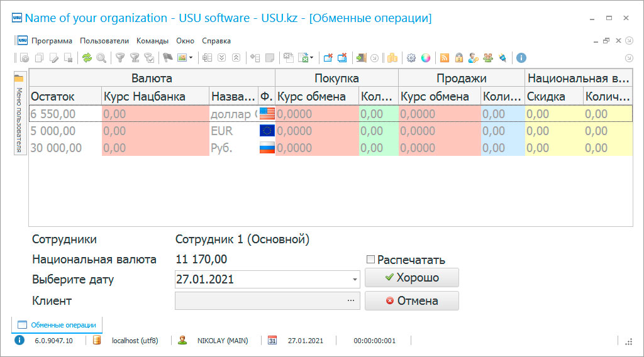Confirm with the Хорошо button
The width and height of the screenshot is (644, 357).
click(412, 278)
